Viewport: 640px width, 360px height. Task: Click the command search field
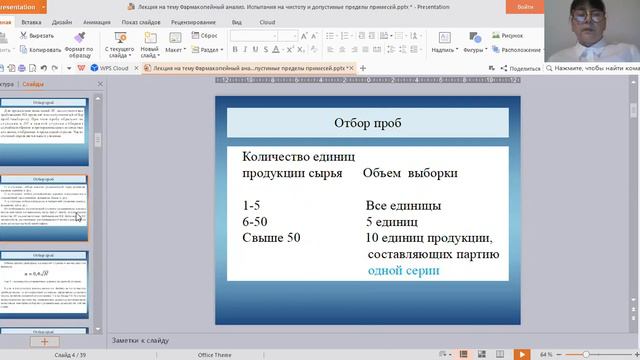[593, 68]
